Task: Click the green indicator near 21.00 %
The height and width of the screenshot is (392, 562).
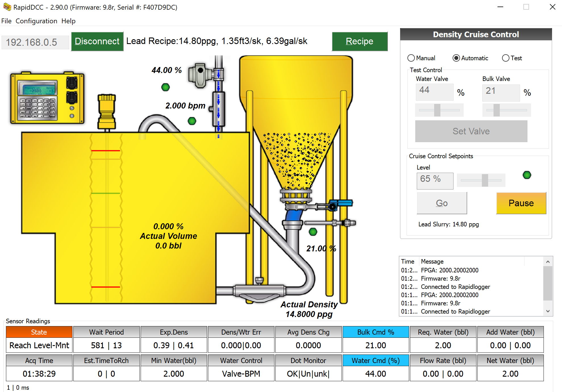Action: [313, 232]
